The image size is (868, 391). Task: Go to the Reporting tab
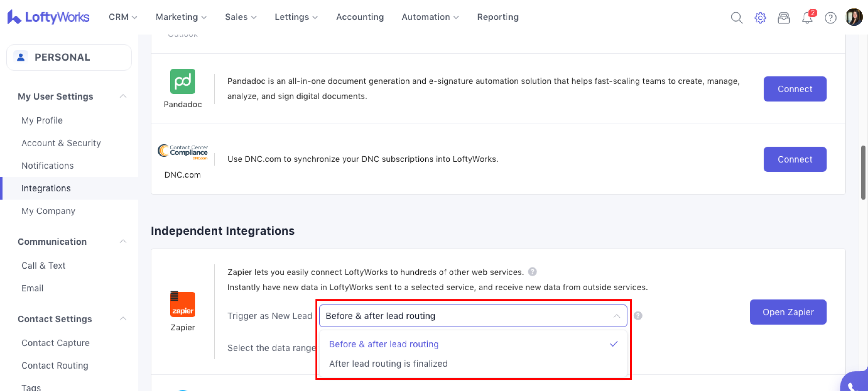(x=497, y=17)
